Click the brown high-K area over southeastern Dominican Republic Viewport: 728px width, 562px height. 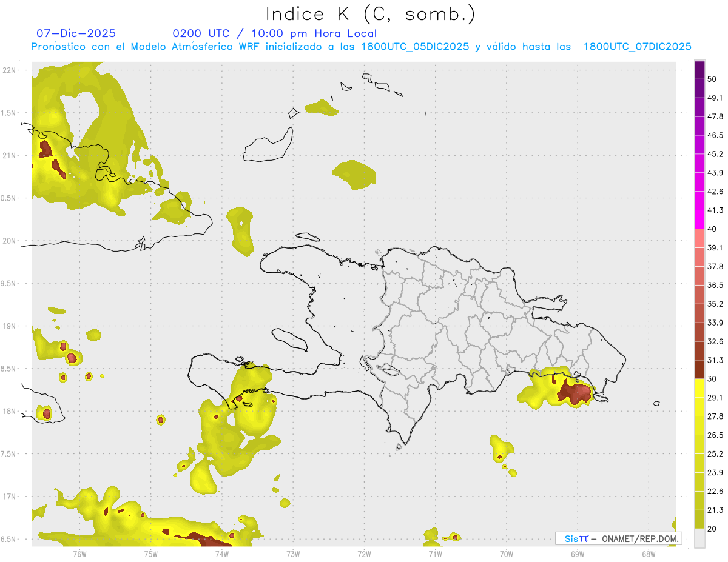pyautogui.click(x=575, y=393)
